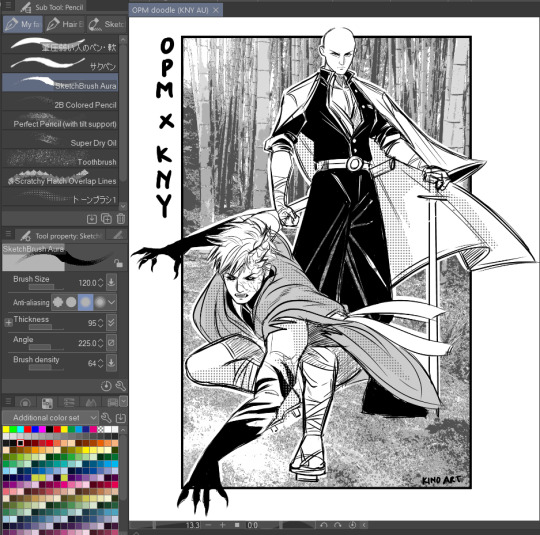Switch to the Sketc sub tool group
This screenshot has height=535, width=540.
(x=106, y=24)
